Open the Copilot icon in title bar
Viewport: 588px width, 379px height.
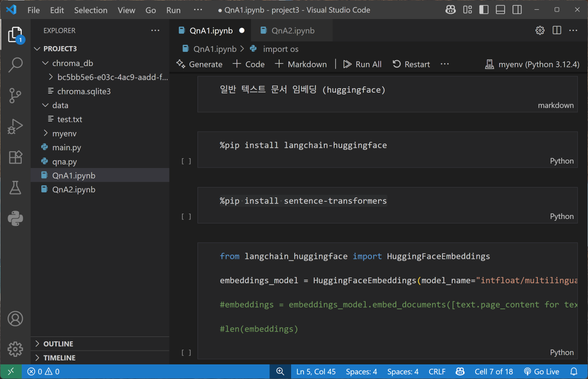450,9
